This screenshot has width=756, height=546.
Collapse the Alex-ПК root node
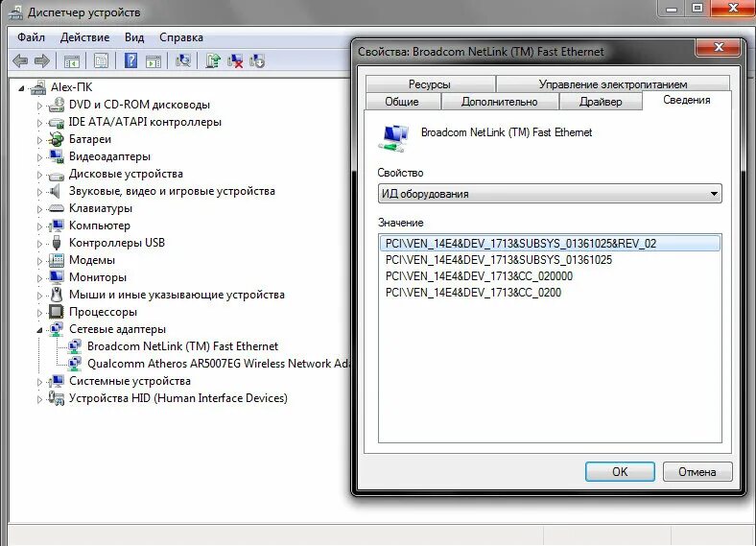click(x=21, y=88)
